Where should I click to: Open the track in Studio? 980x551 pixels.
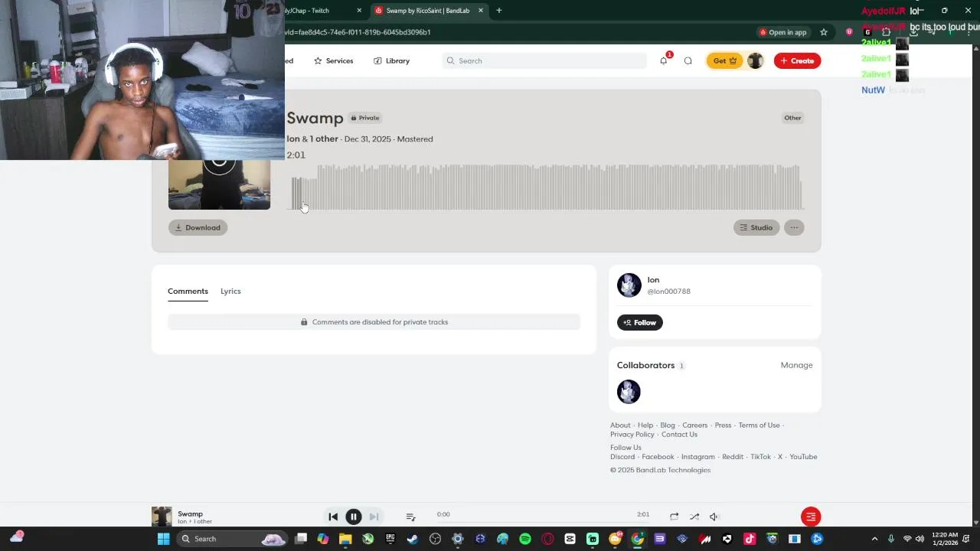(756, 227)
